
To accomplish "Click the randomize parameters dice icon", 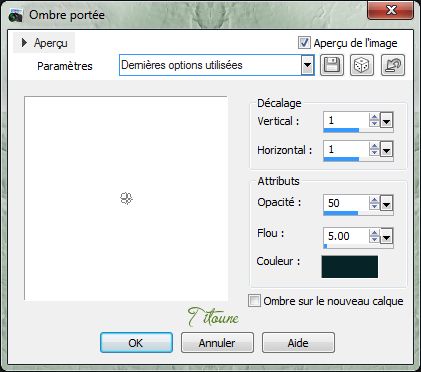I will click(x=362, y=65).
